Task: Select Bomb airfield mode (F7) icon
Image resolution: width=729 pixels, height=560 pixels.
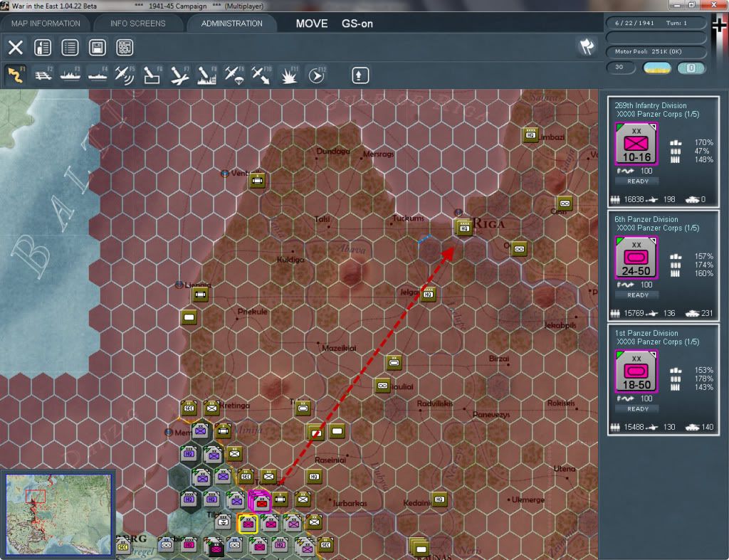Action: pos(179,75)
